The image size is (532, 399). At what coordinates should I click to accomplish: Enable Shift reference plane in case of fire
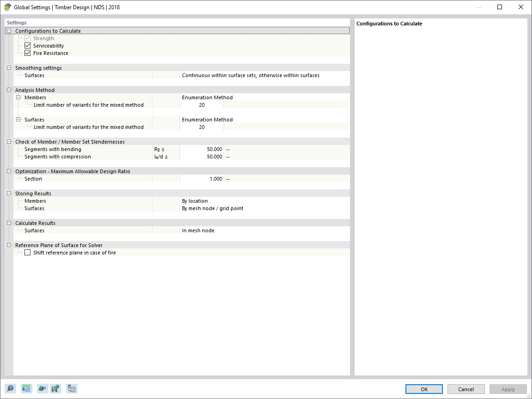[28, 253]
